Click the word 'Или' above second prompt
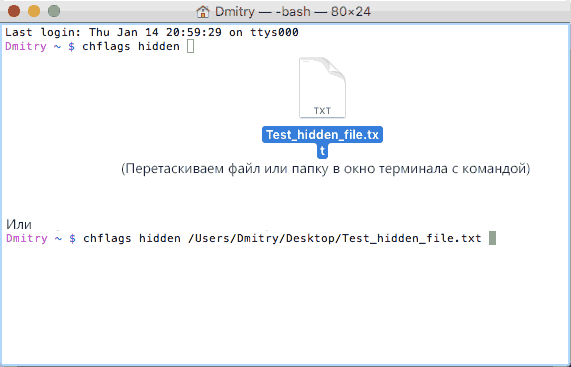571x367 pixels. tap(19, 224)
